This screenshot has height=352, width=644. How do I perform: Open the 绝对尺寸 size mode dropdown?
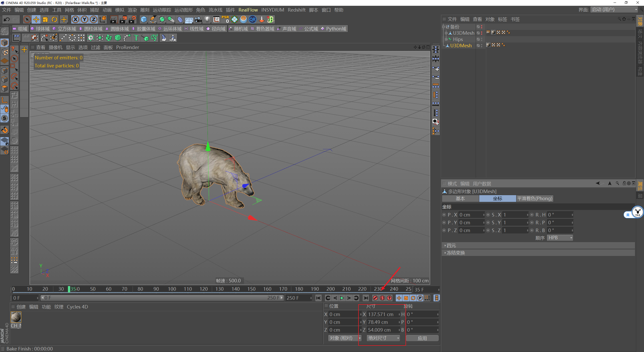pos(383,338)
